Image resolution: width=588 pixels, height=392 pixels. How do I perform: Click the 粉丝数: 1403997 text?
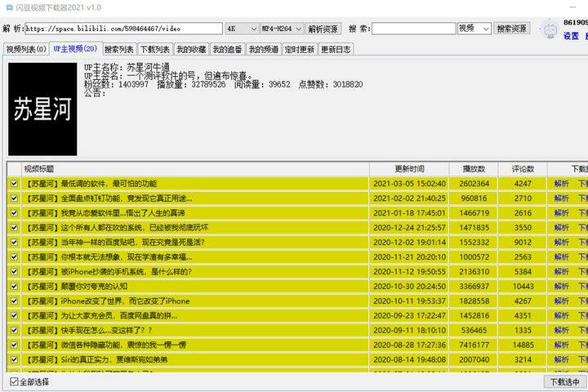pos(116,84)
